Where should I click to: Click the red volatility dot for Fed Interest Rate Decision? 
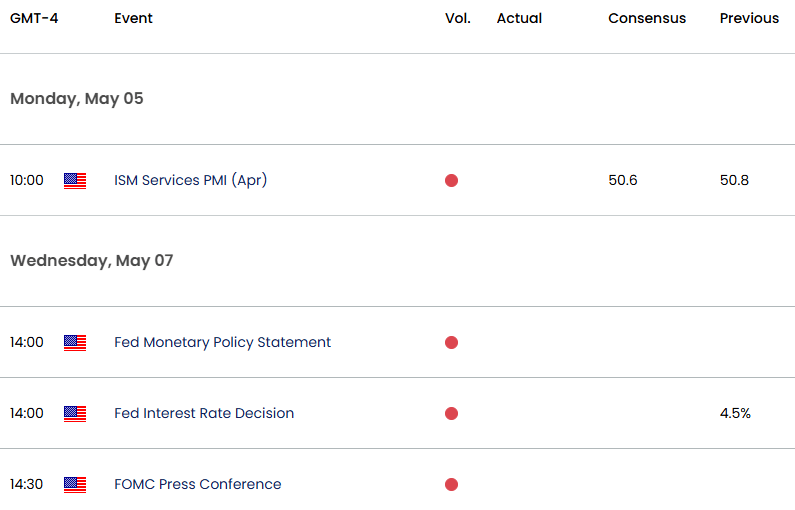451,414
